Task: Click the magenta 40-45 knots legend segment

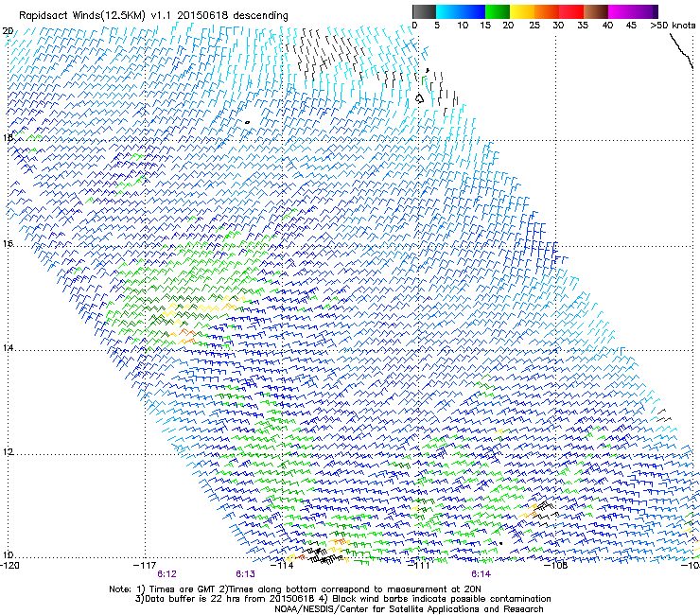Action: 621,11
